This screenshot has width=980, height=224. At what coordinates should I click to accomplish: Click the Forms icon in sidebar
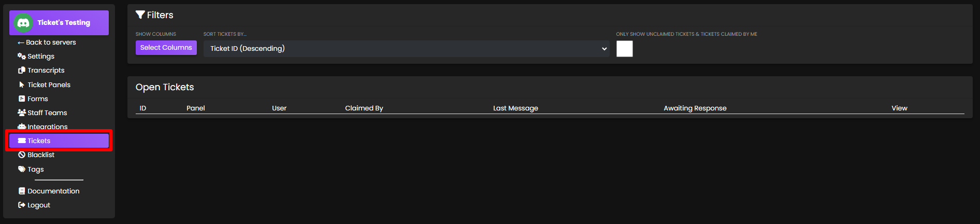click(22, 99)
